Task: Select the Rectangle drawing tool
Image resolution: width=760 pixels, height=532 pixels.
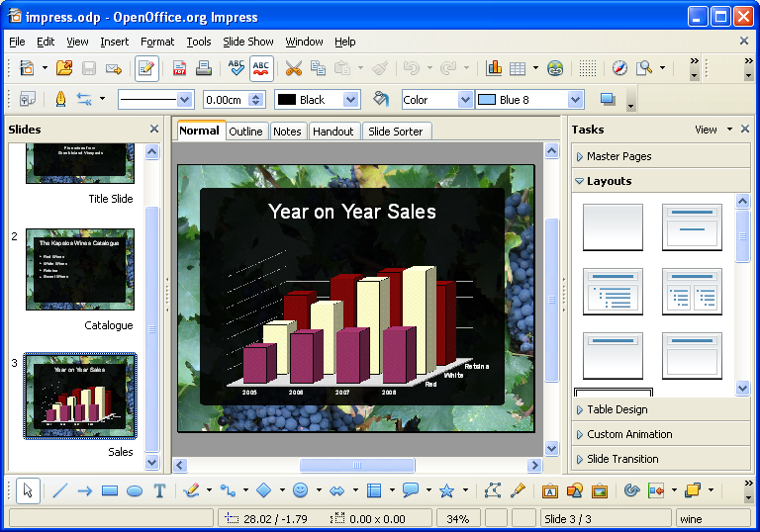Action: [x=110, y=490]
